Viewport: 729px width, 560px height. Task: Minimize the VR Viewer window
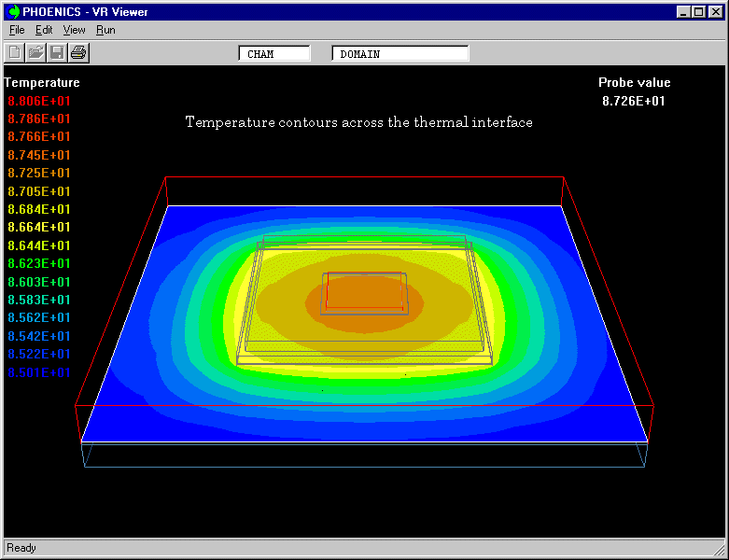(684, 12)
